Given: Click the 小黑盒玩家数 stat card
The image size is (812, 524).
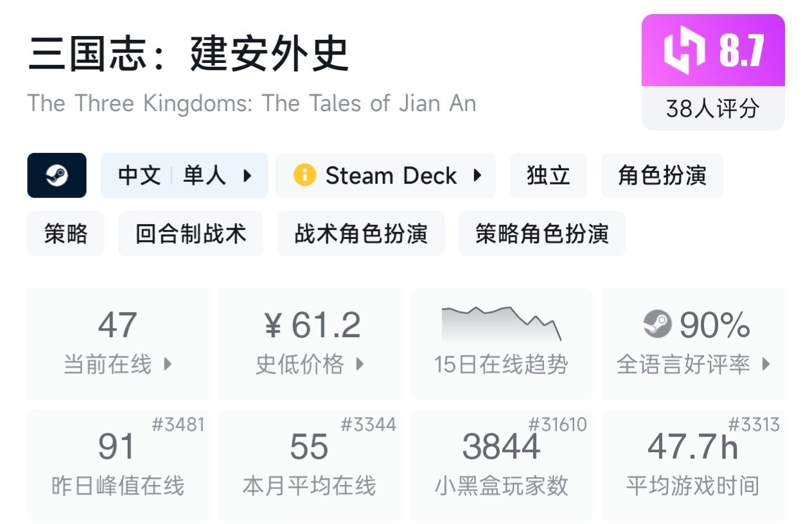Looking at the screenshot, I should pos(501,465).
